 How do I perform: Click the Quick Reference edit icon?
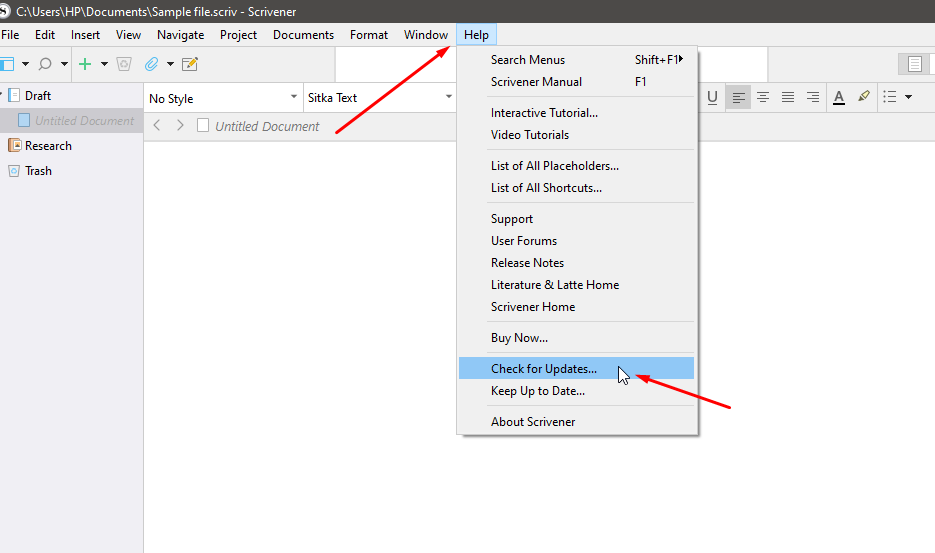tap(190, 64)
